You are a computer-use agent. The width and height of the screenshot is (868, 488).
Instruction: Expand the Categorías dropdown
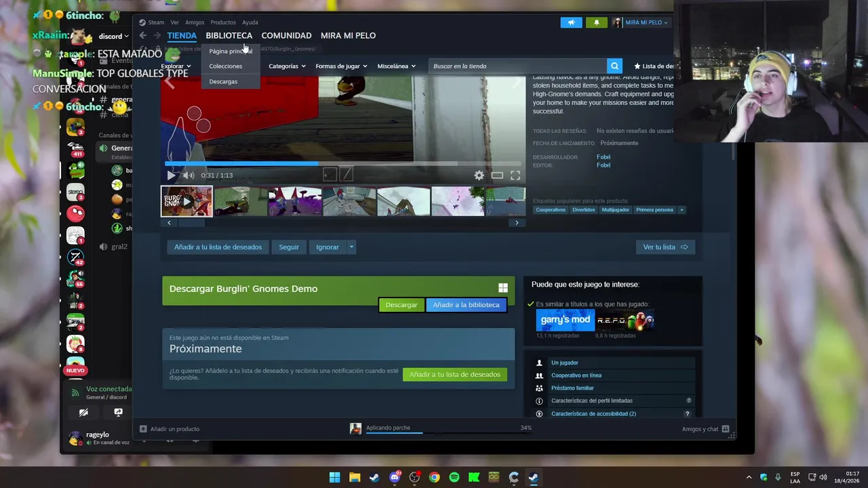287,66
